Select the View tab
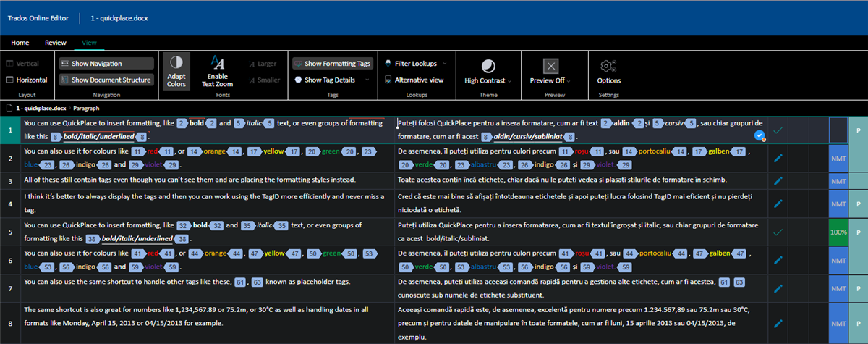Screen dimensions: 868x344 tap(89, 43)
